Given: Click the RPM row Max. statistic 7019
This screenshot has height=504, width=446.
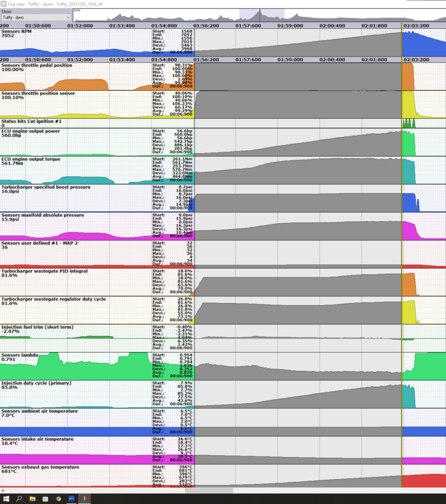Looking at the screenshot, I should pyautogui.click(x=186, y=42).
